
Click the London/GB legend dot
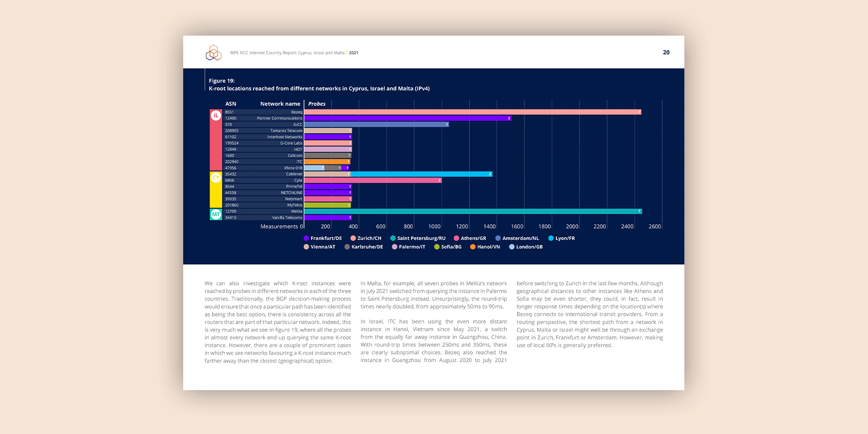point(512,247)
